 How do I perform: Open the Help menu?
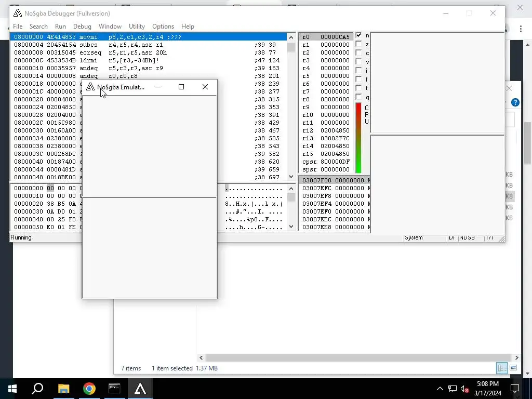click(188, 26)
